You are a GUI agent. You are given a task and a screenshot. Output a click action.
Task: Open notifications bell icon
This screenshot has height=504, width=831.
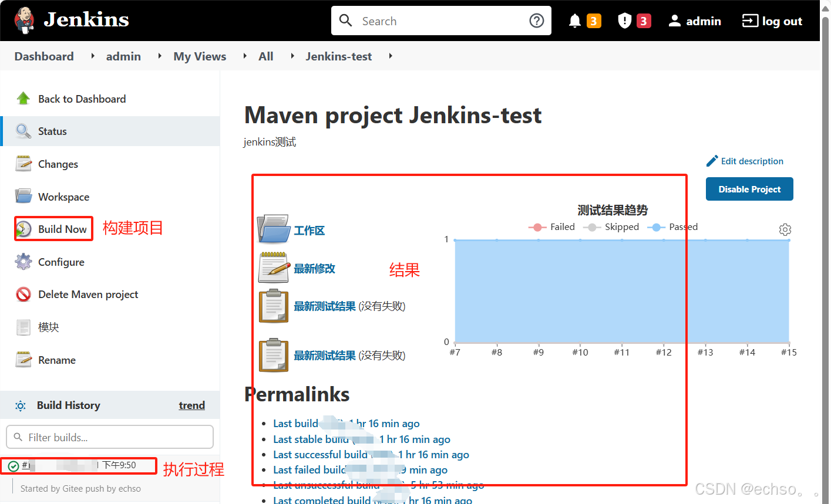point(575,21)
